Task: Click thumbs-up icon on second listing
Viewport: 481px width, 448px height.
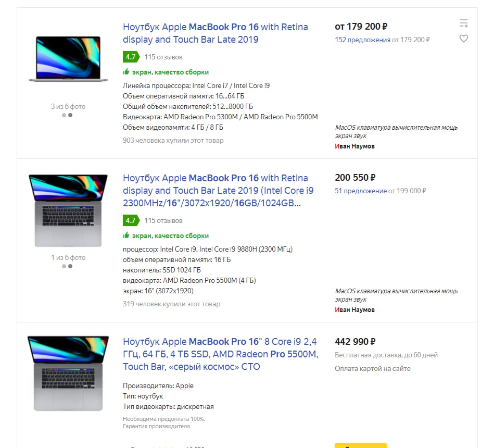Action: point(126,235)
